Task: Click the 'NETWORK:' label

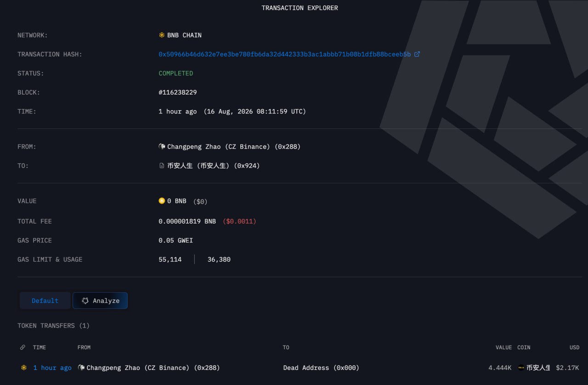Action: (x=33, y=35)
